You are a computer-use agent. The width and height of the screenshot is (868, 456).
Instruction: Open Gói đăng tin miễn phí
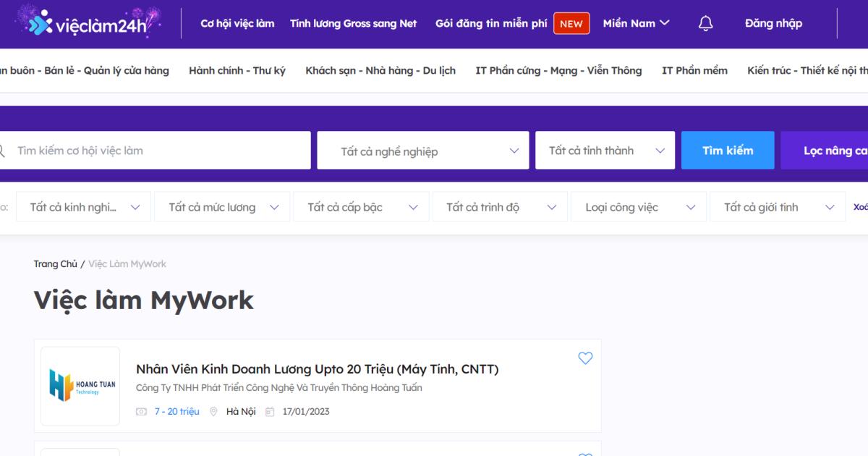coord(491,23)
